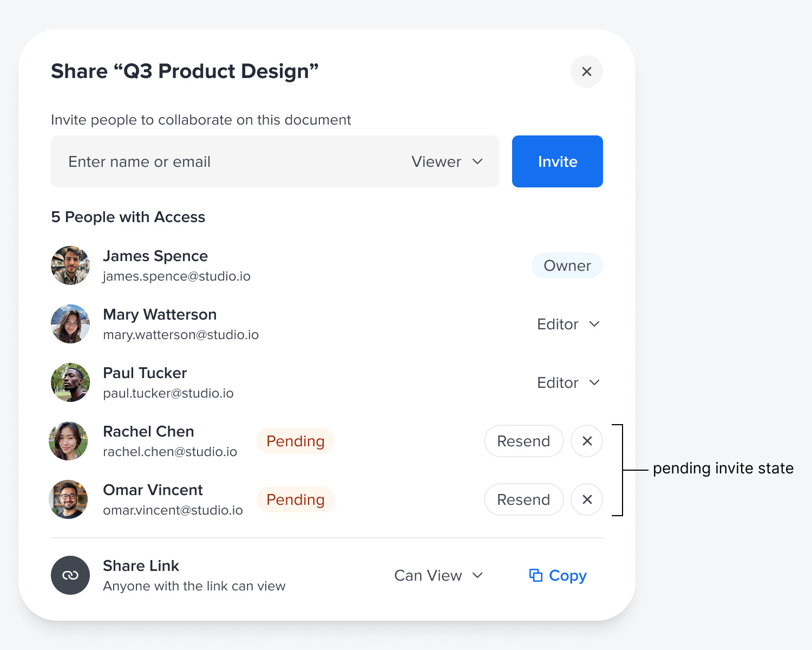The width and height of the screenshot is (812, 650).
Task: Click James Spence's profile avatar
Action: (70, 265)
